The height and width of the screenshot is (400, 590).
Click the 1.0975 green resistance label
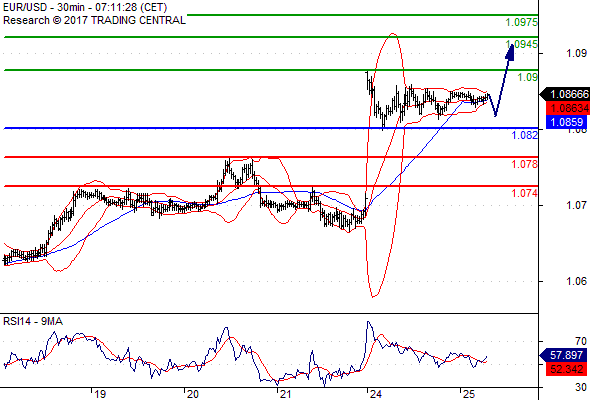point(522,22)
